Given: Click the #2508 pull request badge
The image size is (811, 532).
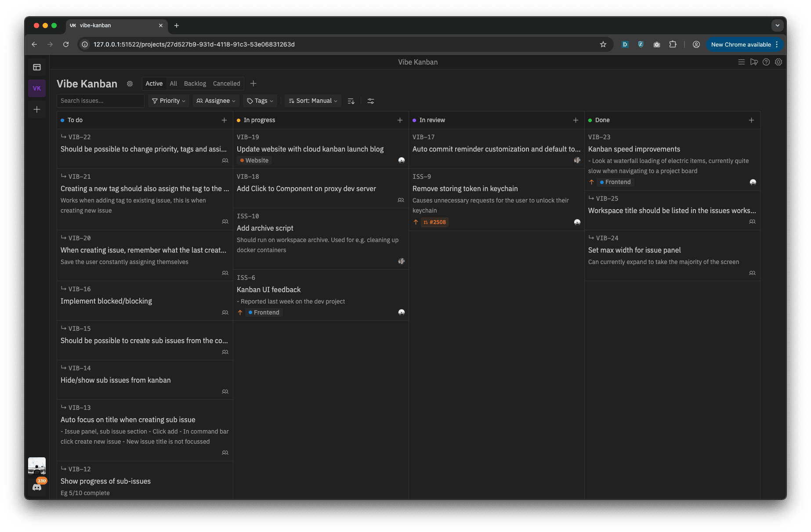Looking at the screenshot, I should 434,222.
